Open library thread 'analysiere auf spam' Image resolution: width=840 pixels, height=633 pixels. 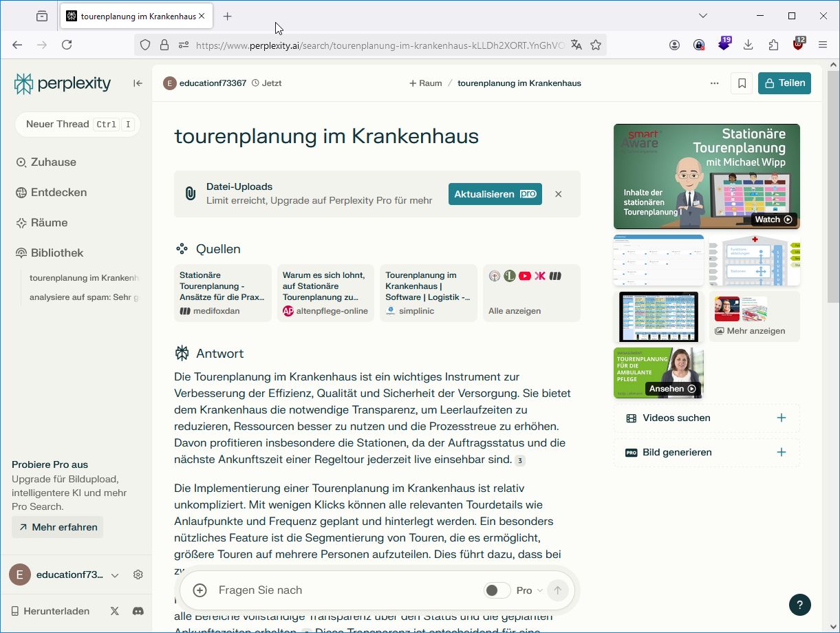tap(84, 297)
